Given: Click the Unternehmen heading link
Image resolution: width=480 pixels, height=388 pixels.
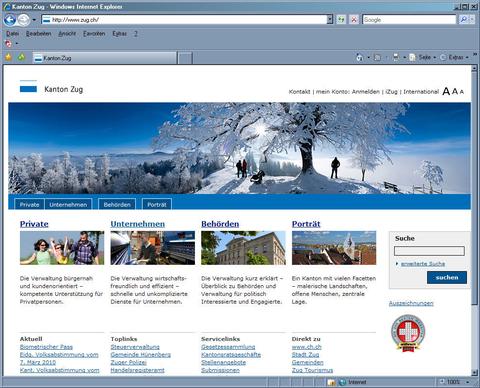Looking at the screenshot, I should pos(138,224).
